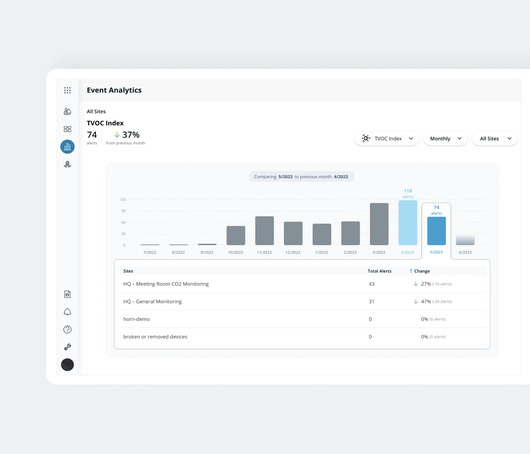Open HQ – Meeting Room CO2 Monitoring row
Screen dimensions: 530x454
pos(302,284)
